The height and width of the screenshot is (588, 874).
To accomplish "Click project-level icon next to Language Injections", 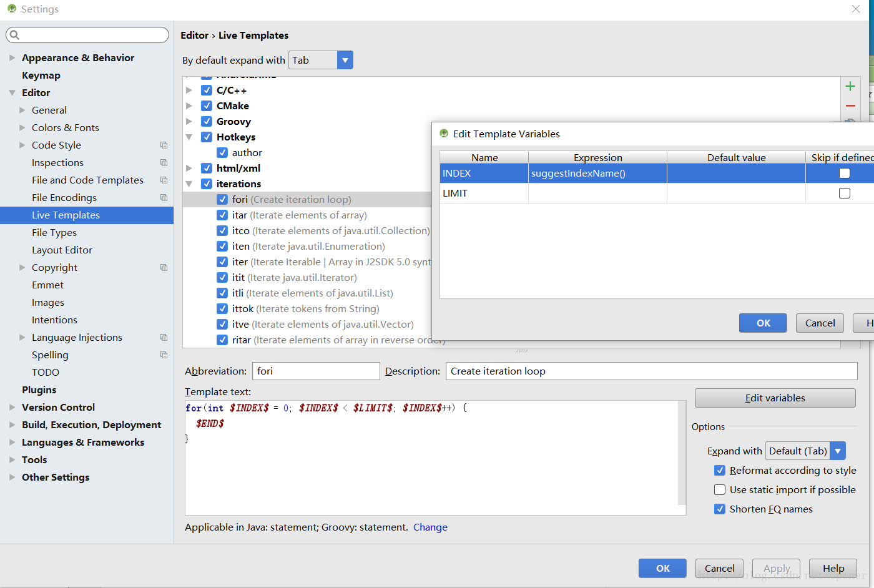I will point(164,337).
